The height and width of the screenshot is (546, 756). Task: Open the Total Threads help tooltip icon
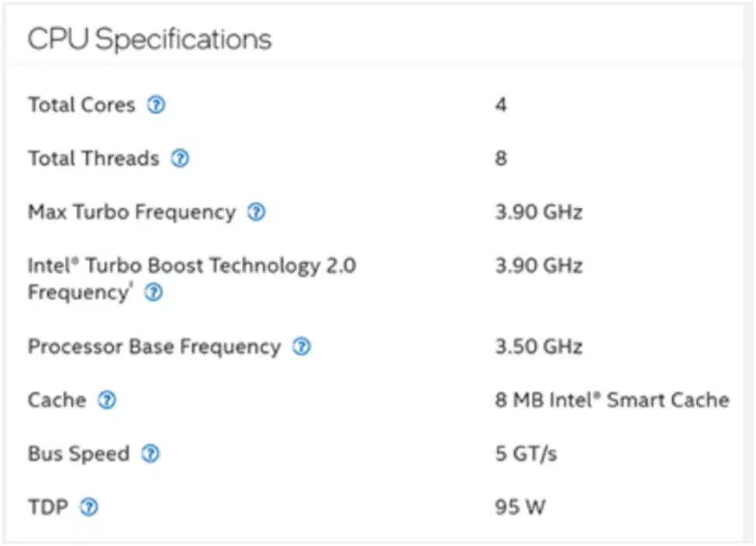(x=180, y=158)
